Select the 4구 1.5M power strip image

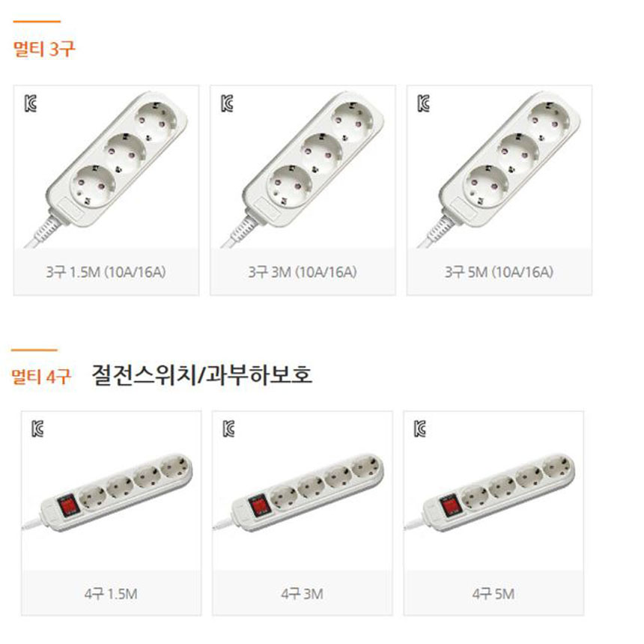click(x=108, y=493)
